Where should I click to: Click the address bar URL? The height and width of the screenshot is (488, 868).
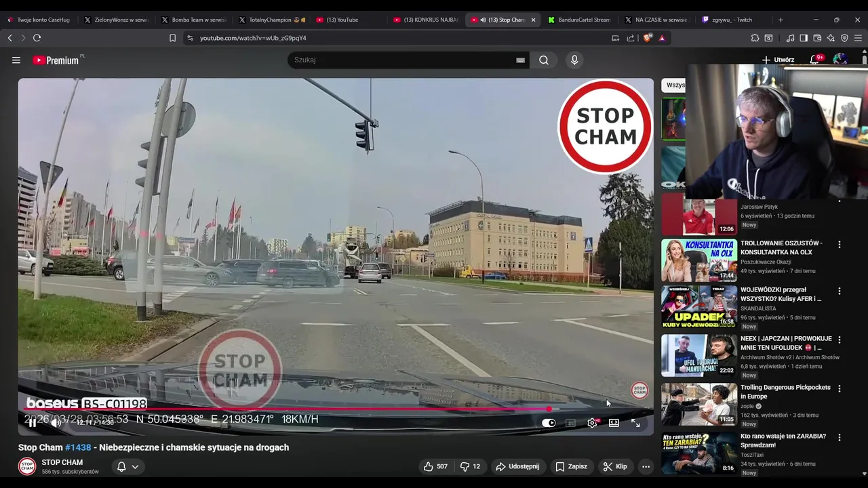(253, 38)
